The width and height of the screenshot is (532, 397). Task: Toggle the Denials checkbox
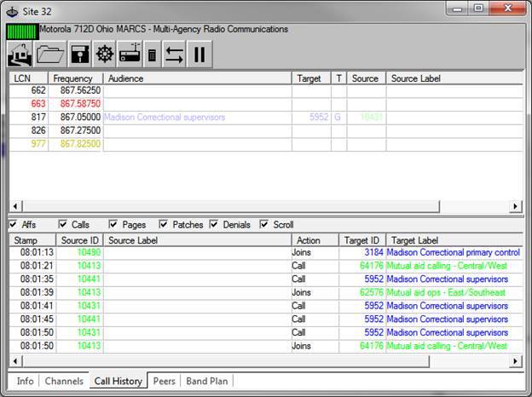coord(214,225)
